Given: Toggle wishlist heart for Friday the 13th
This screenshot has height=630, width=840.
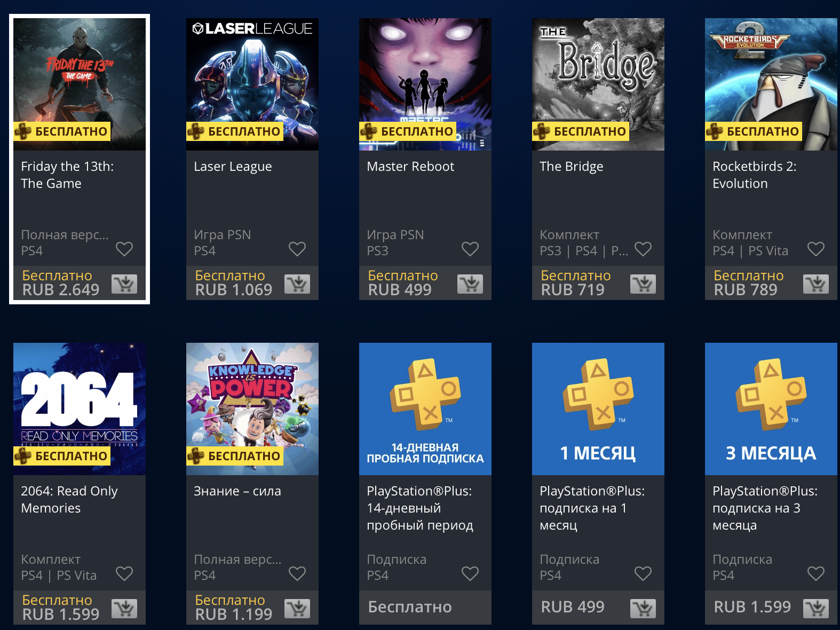Looking at the screenshot, I should click(x=124, y=249).
